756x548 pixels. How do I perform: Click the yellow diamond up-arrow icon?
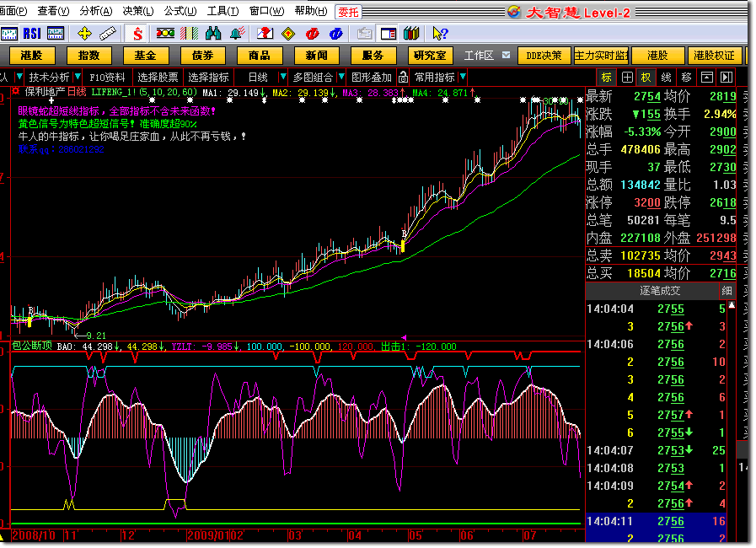point(288,33)
